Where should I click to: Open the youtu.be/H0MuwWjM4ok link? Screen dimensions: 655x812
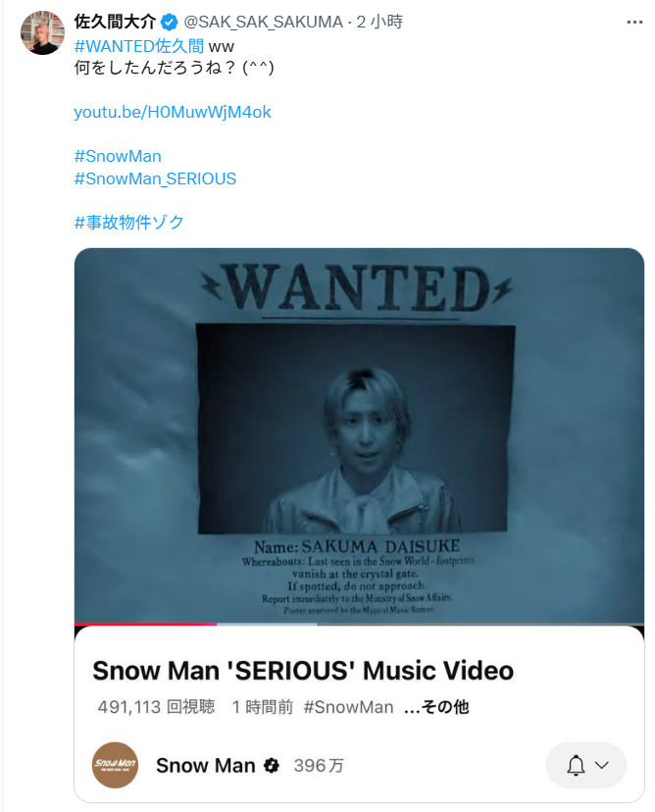(x=173, y=112)
